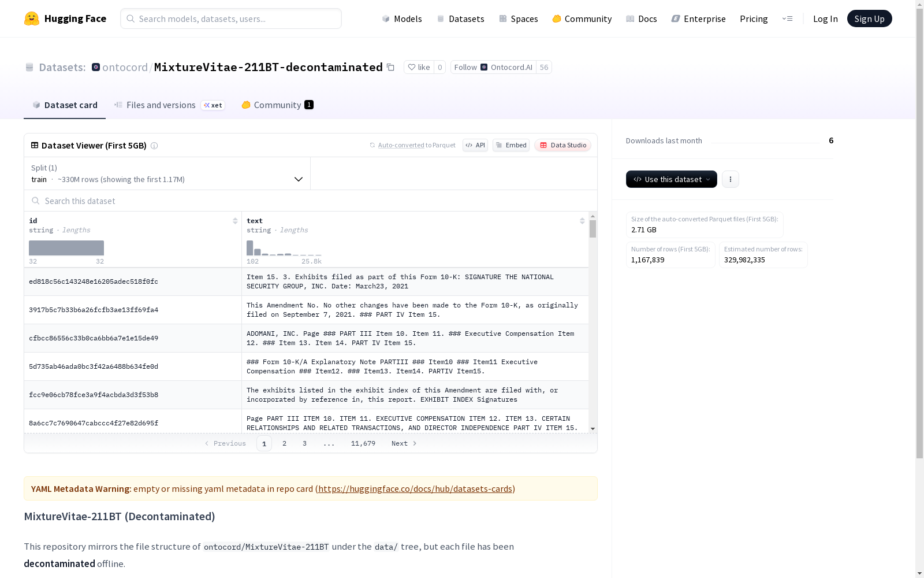Go to page 2 of rows
Screen dimensions: 924x578
click(284, 443)
